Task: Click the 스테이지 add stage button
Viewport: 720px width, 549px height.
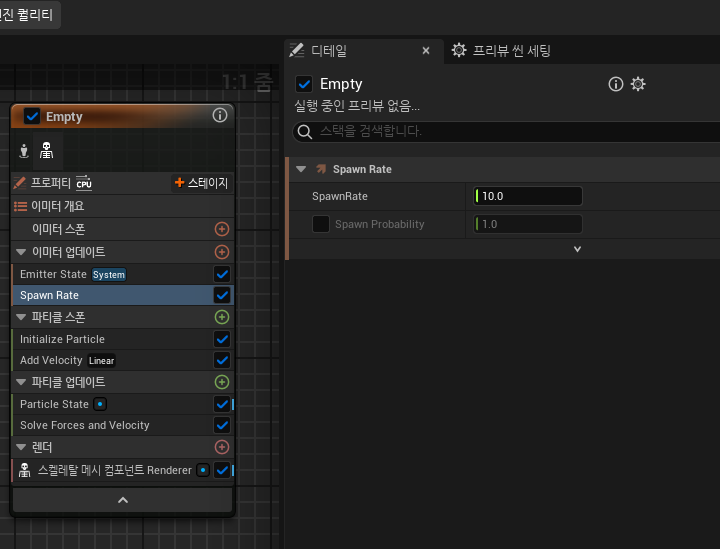Action: click(202, 183)
